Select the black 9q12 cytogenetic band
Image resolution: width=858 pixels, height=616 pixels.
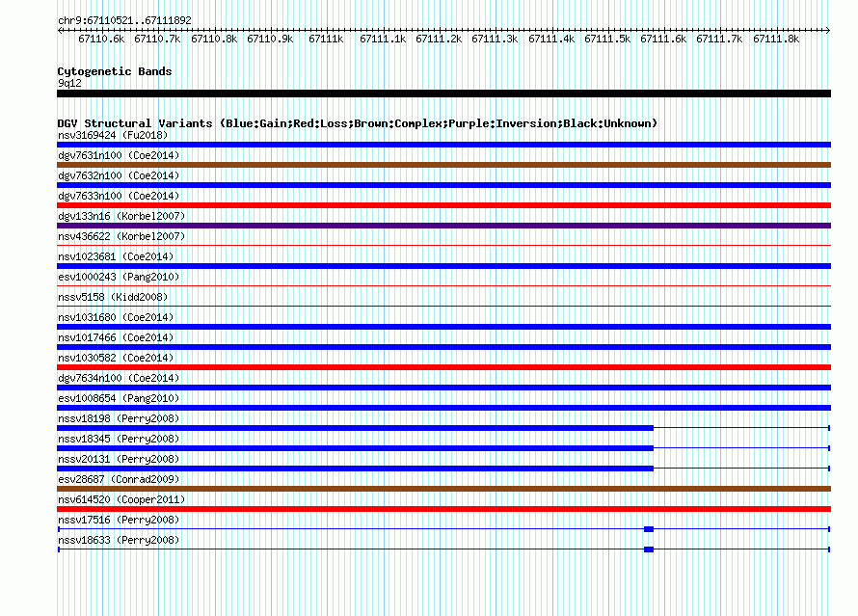pyautogui.click(x=443, y=94)
